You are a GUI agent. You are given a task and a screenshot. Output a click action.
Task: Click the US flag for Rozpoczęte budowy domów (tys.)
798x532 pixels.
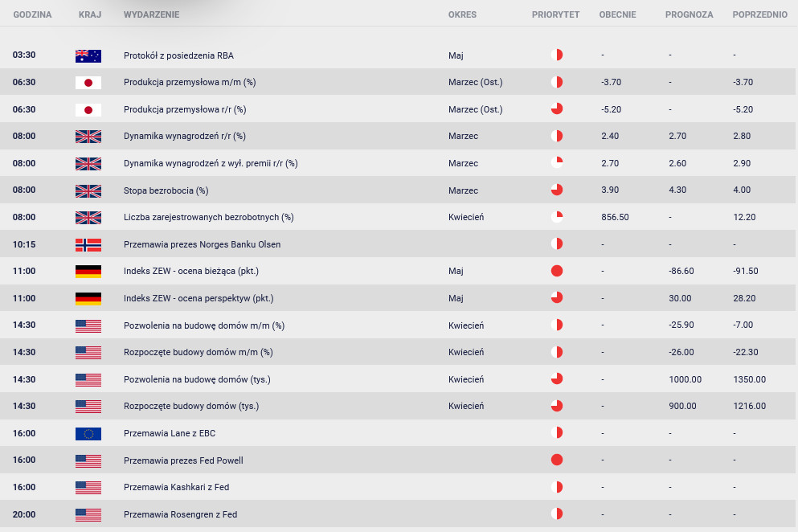click(88, 407)
